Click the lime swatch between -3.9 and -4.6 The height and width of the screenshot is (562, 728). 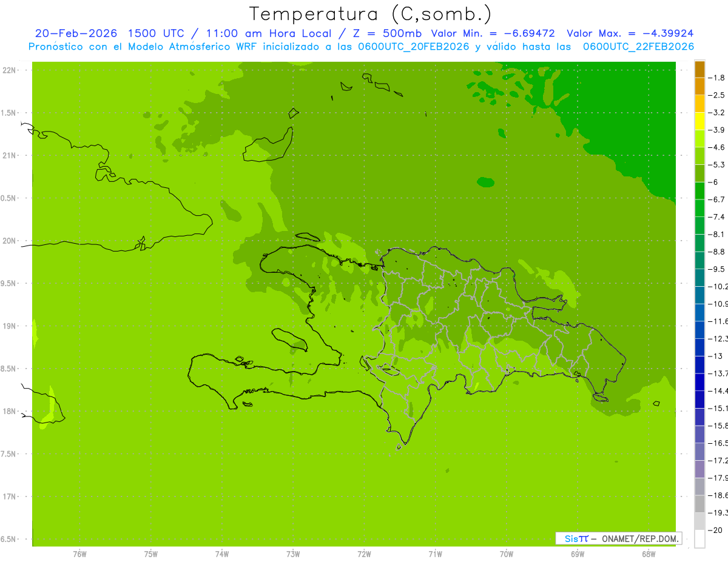[699, 139]
